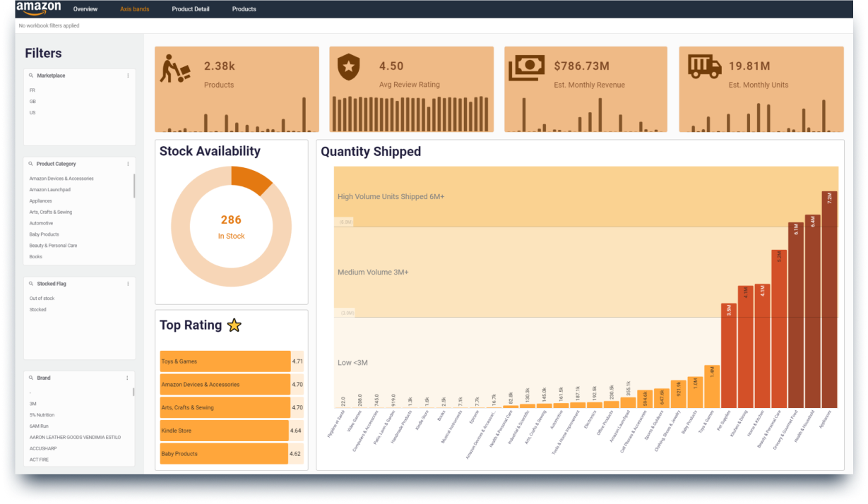Open the Overview tab
Image resolution: width=868 pixels, height=504 pixels.
(x=85, y=9)
